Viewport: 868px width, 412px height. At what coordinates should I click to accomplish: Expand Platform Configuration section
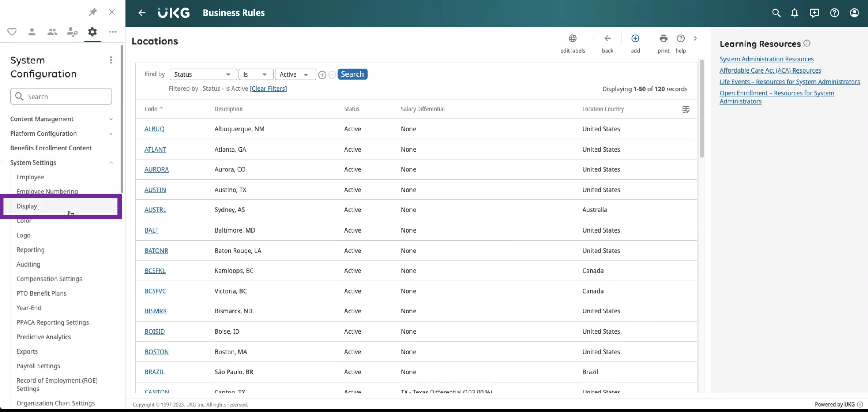[61, 133]
